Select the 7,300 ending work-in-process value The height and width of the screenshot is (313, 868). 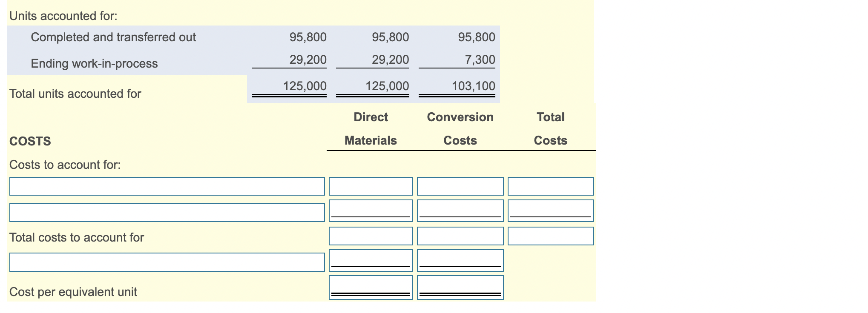click(480, 60)
